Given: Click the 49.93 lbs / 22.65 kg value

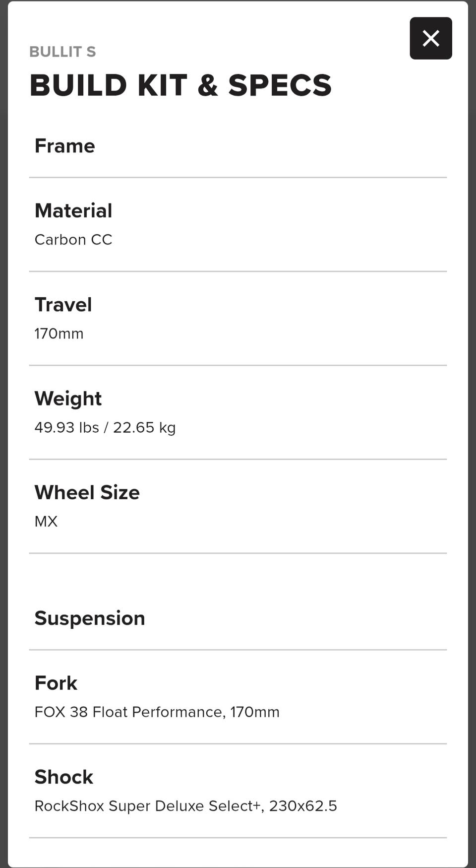Looking at the screenshot, I should [105, 427].
